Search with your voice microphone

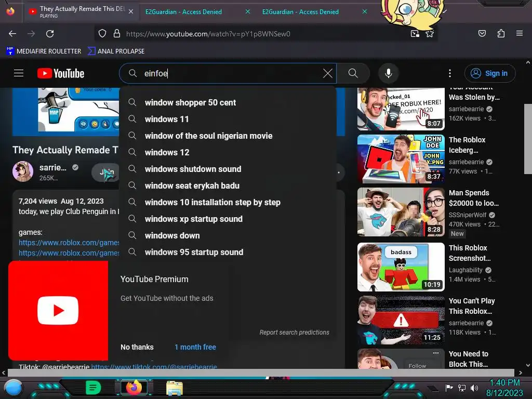point(389,73)
